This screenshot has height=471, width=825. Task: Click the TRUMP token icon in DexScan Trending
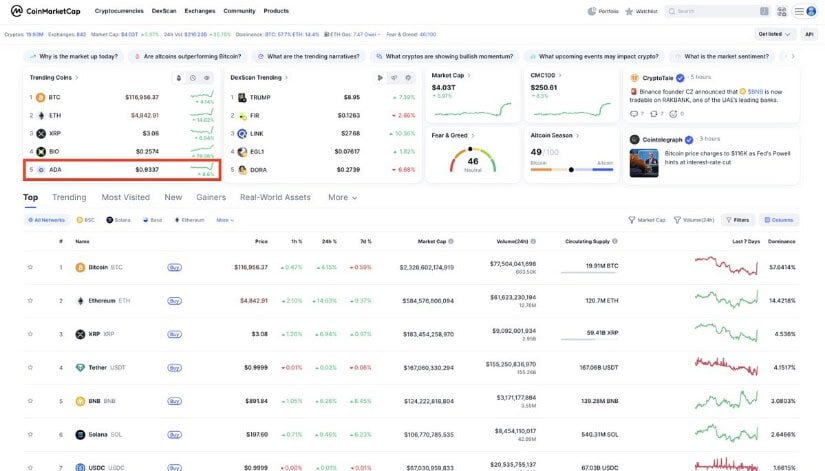coord(242,97)
